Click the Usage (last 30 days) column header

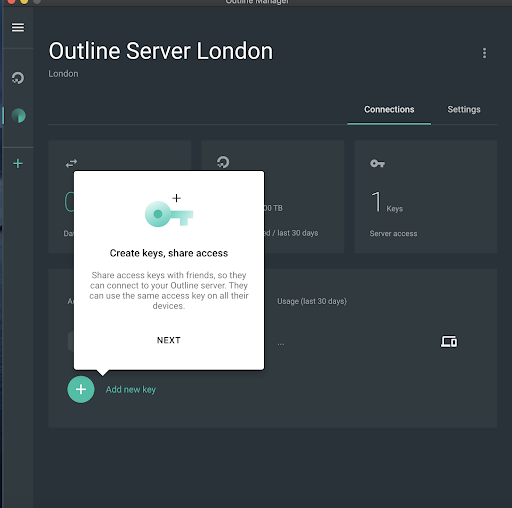tap(312, 301)
